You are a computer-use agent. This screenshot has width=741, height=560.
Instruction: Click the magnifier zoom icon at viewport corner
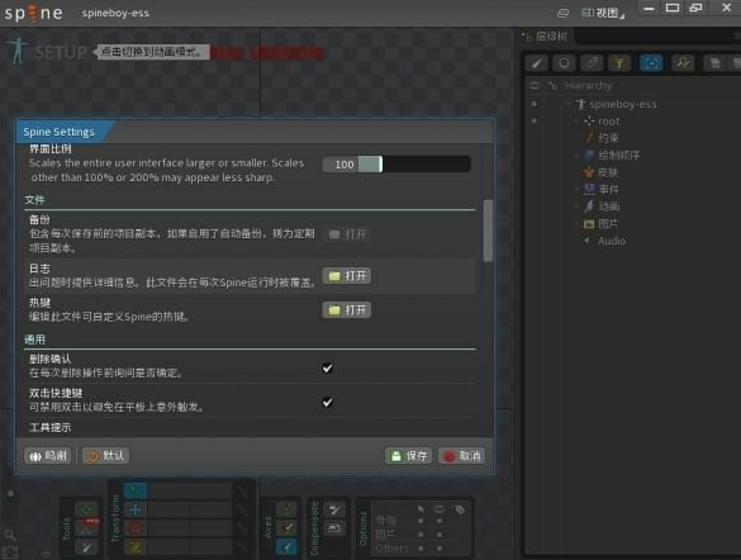click(10, 535)
